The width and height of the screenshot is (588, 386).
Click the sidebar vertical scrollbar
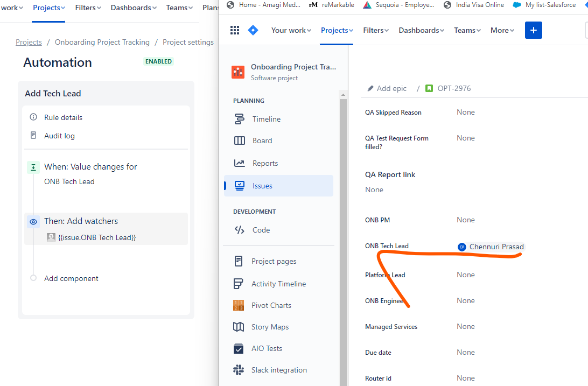tap(343, 240)
